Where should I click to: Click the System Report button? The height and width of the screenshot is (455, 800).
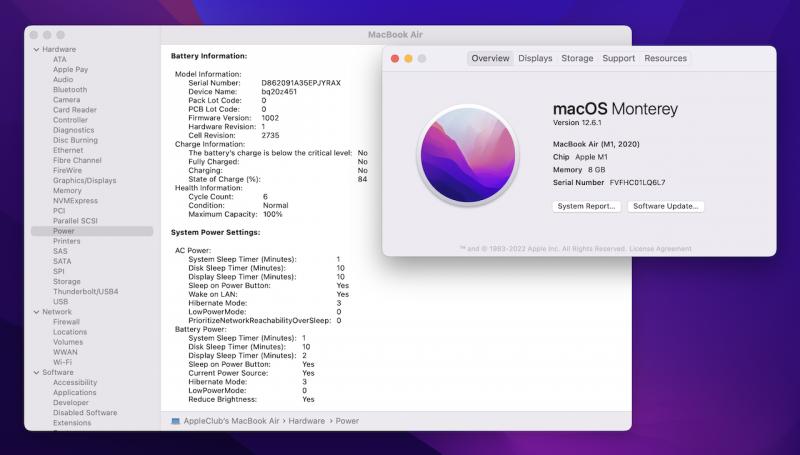point(586,206)
